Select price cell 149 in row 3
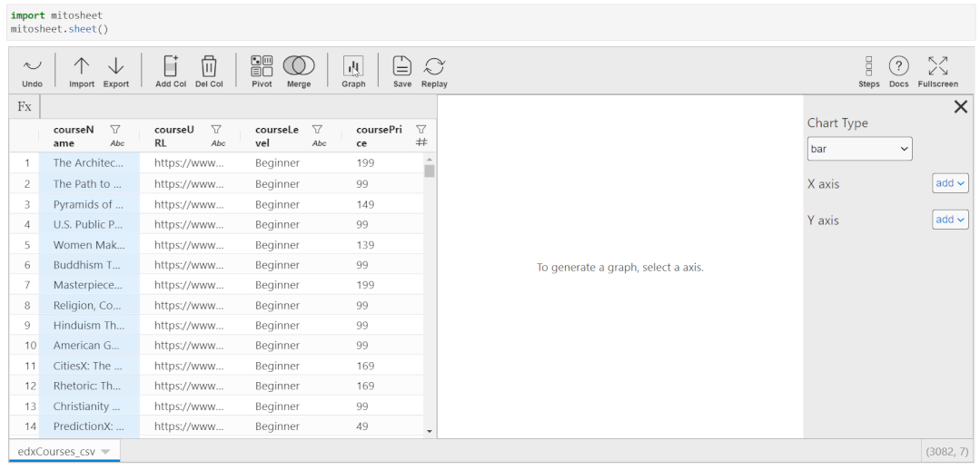The height and width of the screenshot is (470, 980). 382,204
